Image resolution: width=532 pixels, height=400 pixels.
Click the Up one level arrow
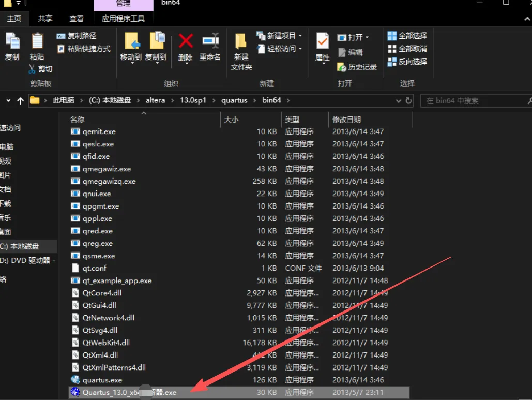click(x=20, y=101)
